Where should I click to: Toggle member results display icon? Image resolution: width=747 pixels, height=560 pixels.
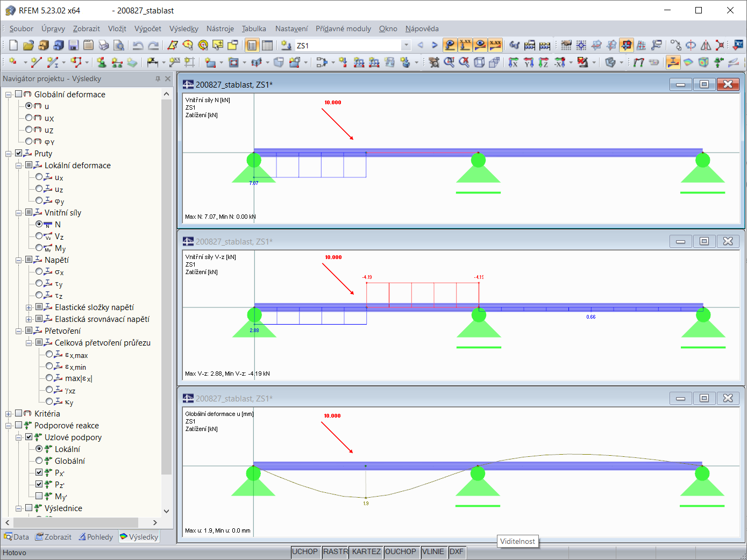click(x=673, y=62)
